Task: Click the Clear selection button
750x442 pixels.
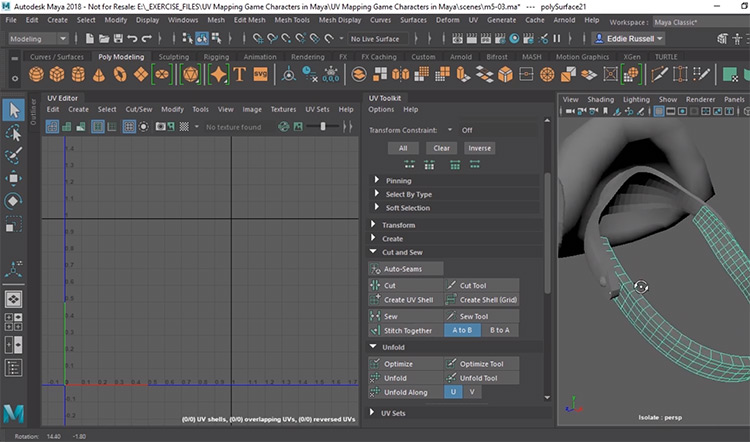Action: click(441, 148)
